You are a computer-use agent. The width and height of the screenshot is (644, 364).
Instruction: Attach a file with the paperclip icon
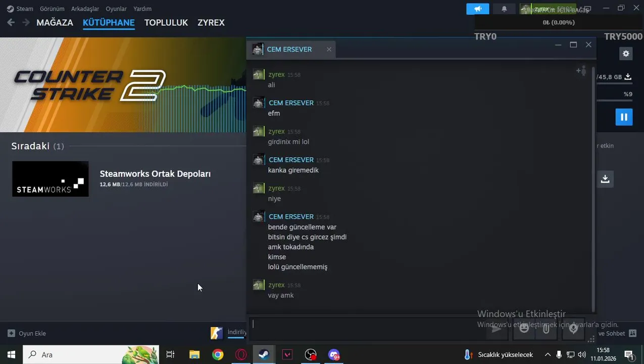tap(546, 329)
